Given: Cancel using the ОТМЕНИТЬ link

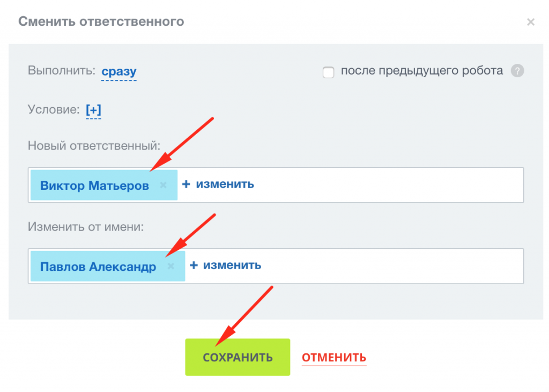Looking at the screenshot, I should coord(333,357).
